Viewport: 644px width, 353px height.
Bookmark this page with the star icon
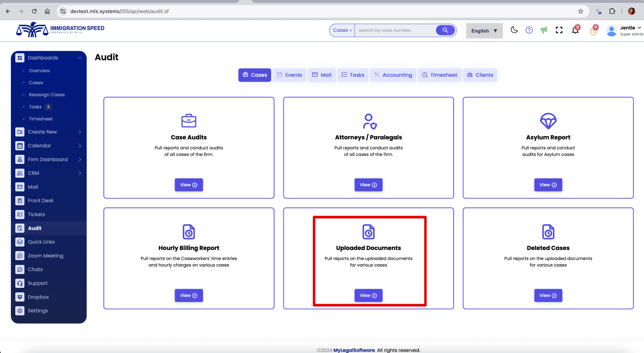580,11
